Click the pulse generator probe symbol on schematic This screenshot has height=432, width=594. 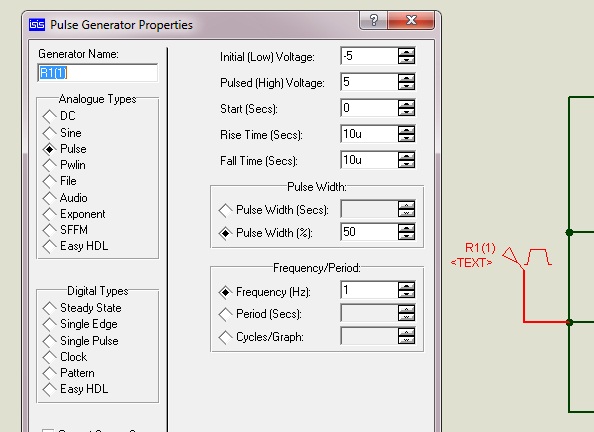[x=527, y=258]
